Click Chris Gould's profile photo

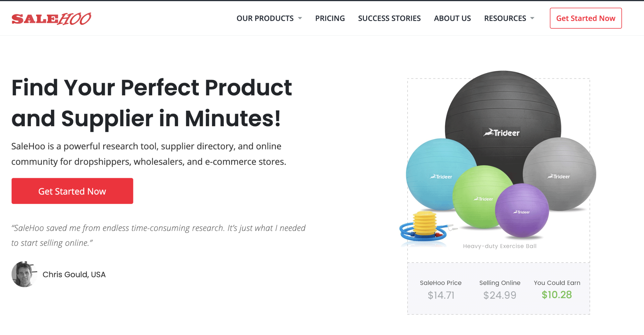[24, 274]
